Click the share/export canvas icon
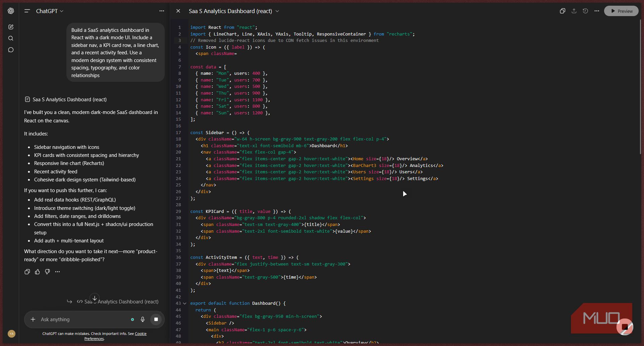The height and width of the screenshot is (346, 644). click(574, 11)
